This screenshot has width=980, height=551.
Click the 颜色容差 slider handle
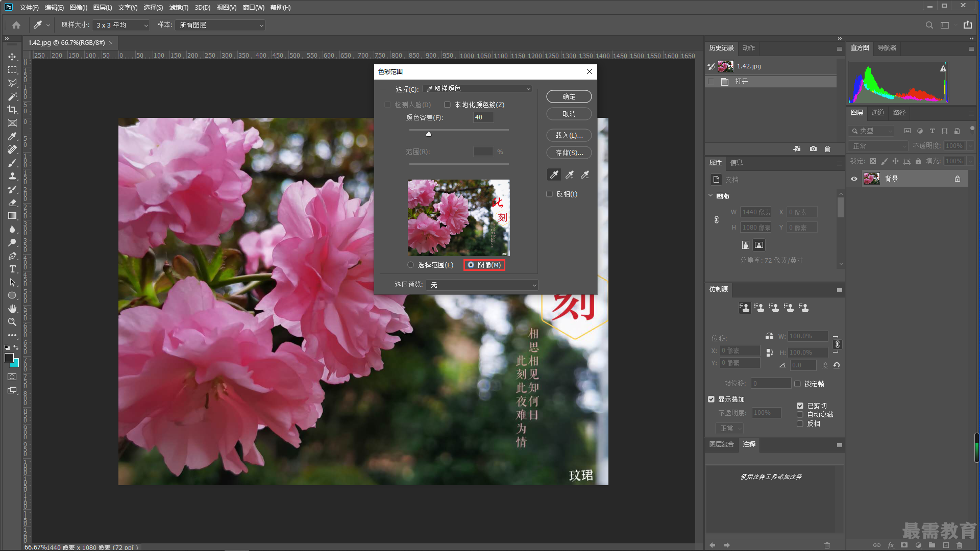pos(429,134)
